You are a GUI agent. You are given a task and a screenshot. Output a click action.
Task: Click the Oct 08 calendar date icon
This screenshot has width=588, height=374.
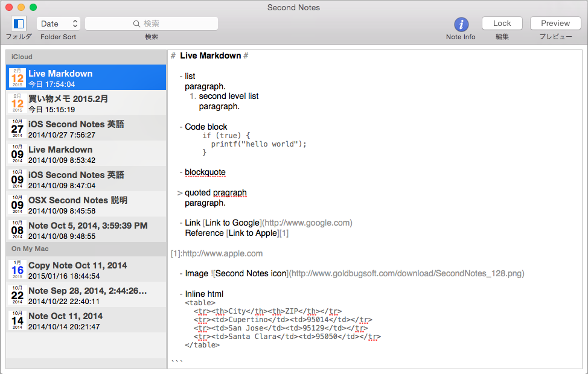click(18, 230)
